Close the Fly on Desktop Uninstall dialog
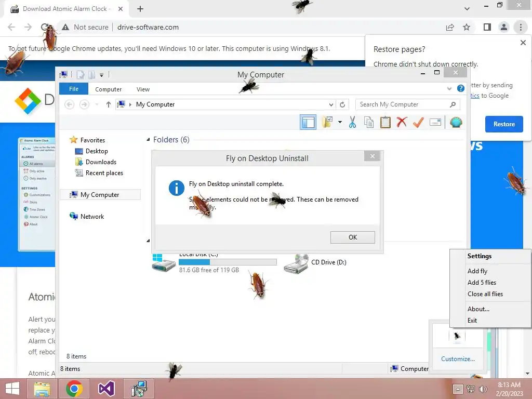Screen dimensions: 532x399 372,156
